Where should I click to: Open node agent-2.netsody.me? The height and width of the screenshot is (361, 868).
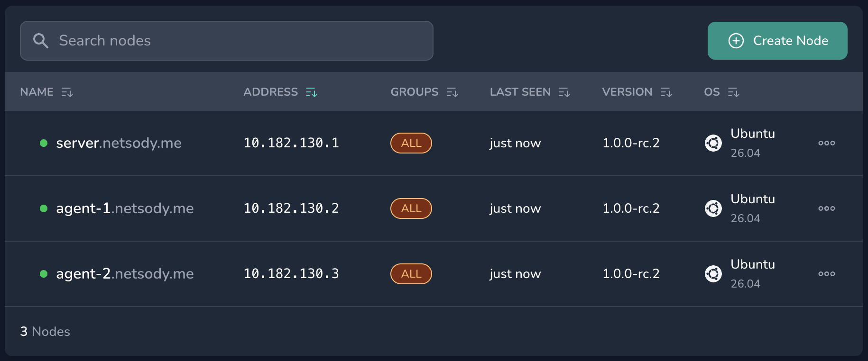coord(125,274)
